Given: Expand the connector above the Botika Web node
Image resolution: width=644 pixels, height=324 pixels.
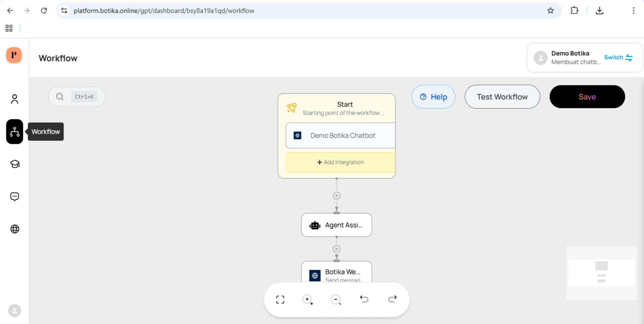Looking at the screenshot, I should click(x=336, y=249).
